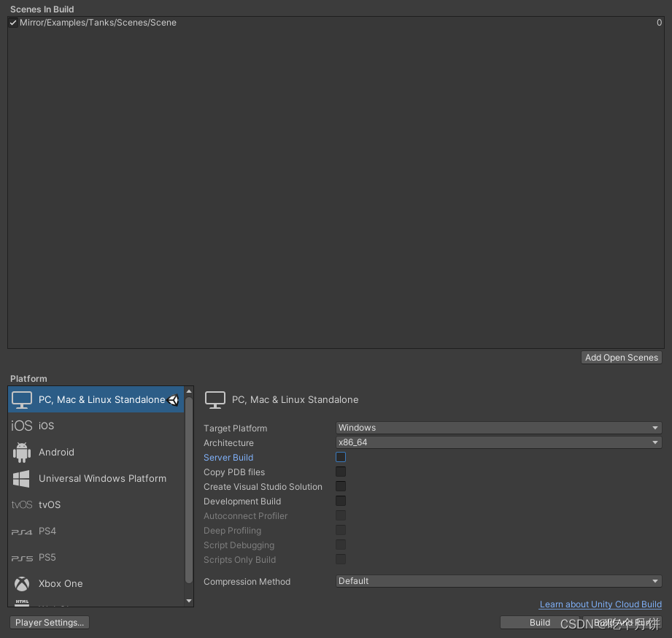Select the iOS platform icon
672x638 pixels.
coord(21,426)
